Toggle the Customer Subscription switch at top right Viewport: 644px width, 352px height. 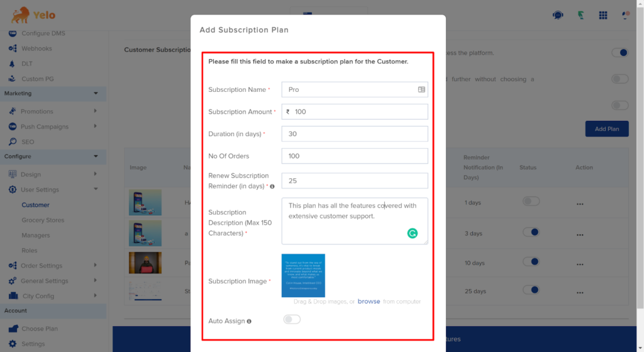(x=619, y=53)
